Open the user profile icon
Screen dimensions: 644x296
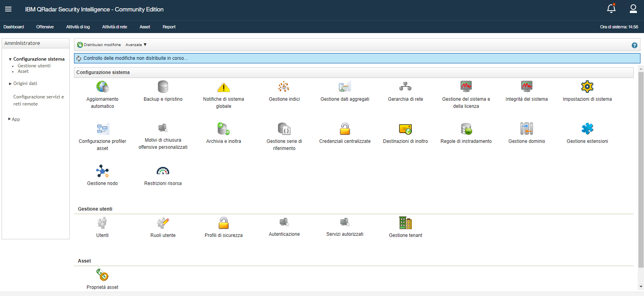[633, 9]
